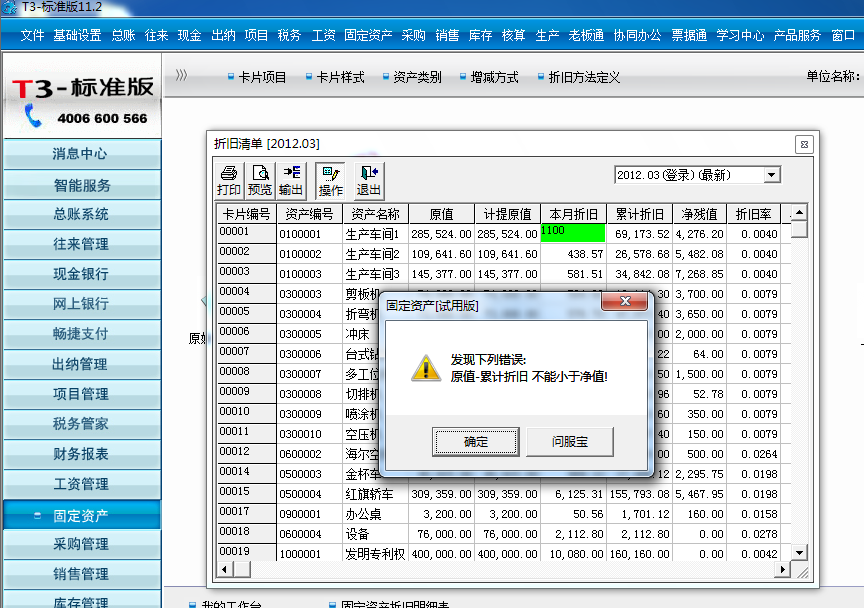Click the table's scroll down arrow
The width and height of the screenshot is (864, 608).
[x=799, y=552]
